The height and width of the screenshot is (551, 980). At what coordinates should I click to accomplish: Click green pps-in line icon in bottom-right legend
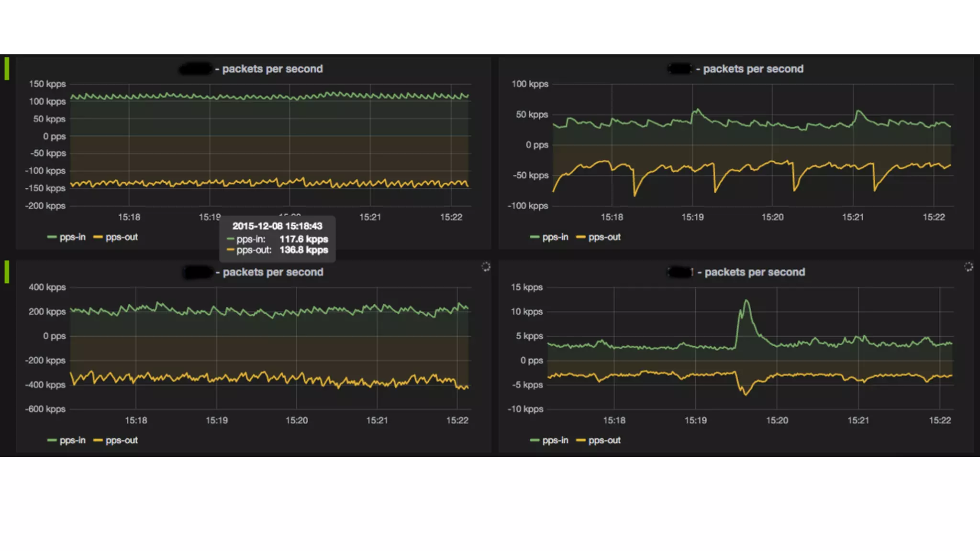point(535,441)
